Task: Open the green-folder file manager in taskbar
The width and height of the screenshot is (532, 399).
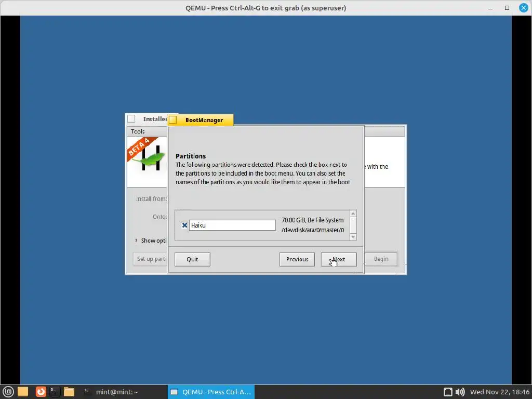Action: point(69,392)
